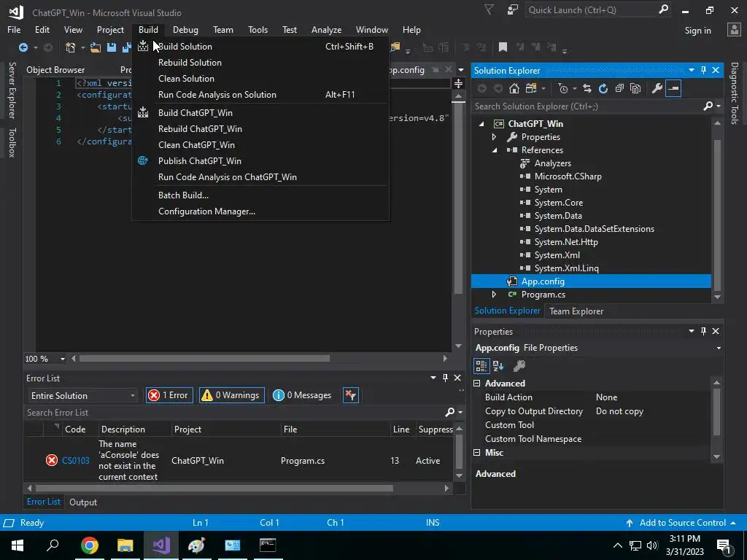Click the Save floppy disk toolbar icon
This screenshot has width=747, height=560.
(112, 47)
